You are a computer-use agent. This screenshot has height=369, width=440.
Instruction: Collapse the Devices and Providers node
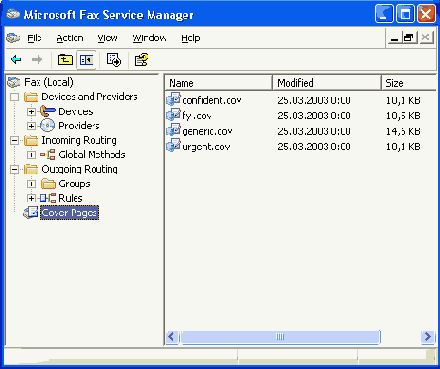(14, 97)
